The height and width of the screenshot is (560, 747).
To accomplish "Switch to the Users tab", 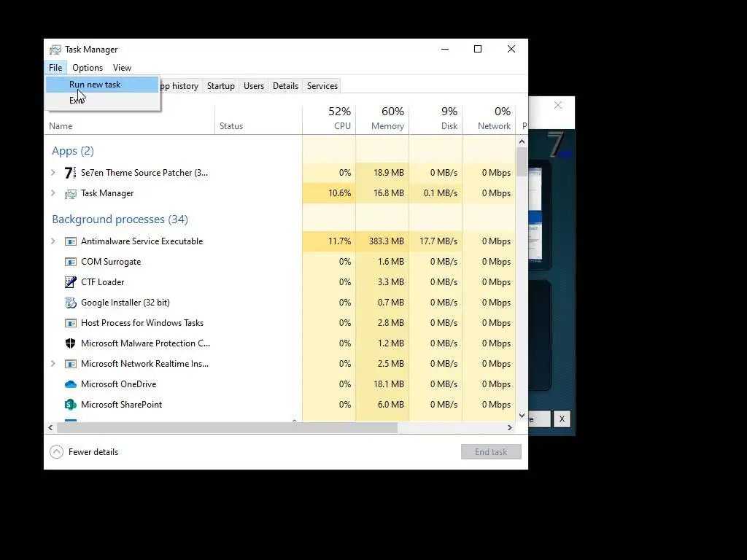I will pos(253,86).
